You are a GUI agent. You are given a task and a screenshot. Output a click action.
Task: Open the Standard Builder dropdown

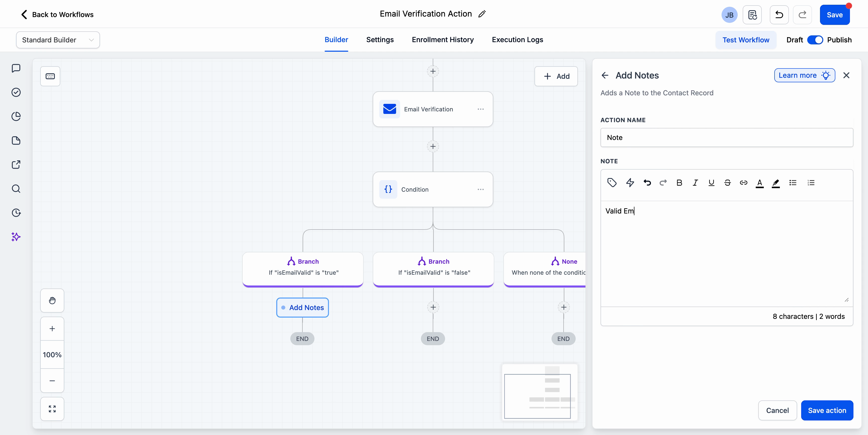click(x=57, y=40)
